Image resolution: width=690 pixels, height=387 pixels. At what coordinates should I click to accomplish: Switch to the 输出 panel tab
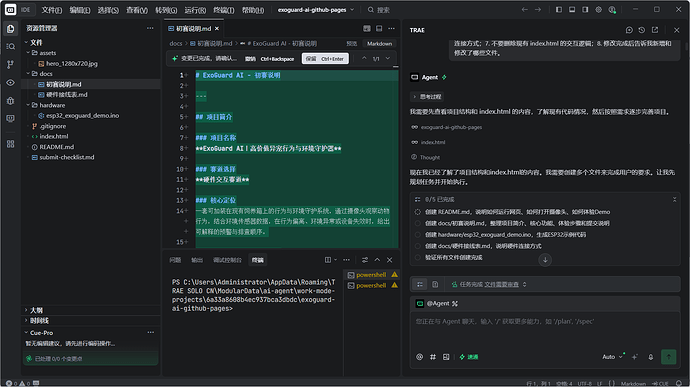[197, 260]
